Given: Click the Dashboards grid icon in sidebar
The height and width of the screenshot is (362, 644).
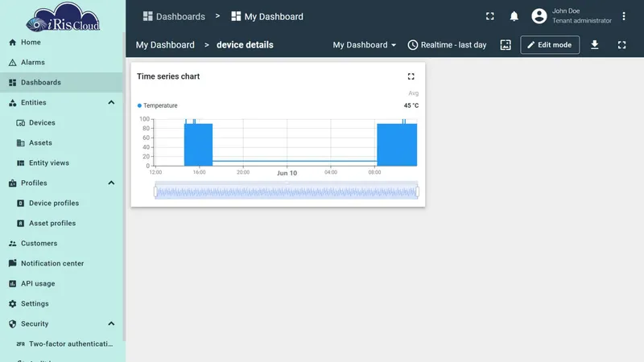Looking at the screenshot, I should (x=12, y=83).
